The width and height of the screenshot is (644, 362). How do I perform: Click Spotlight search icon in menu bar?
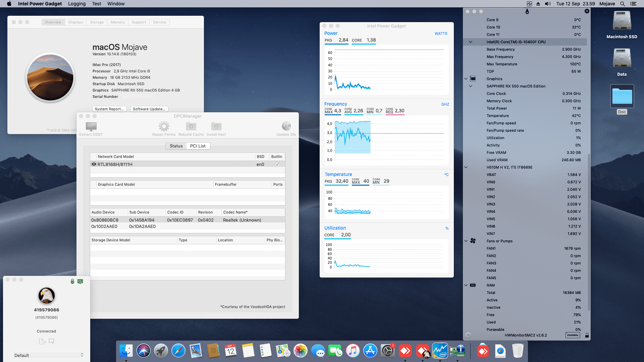coord(622,4)
